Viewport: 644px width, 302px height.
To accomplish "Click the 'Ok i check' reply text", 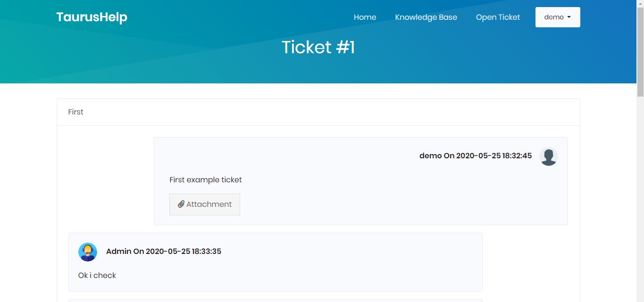I will 97,276.
